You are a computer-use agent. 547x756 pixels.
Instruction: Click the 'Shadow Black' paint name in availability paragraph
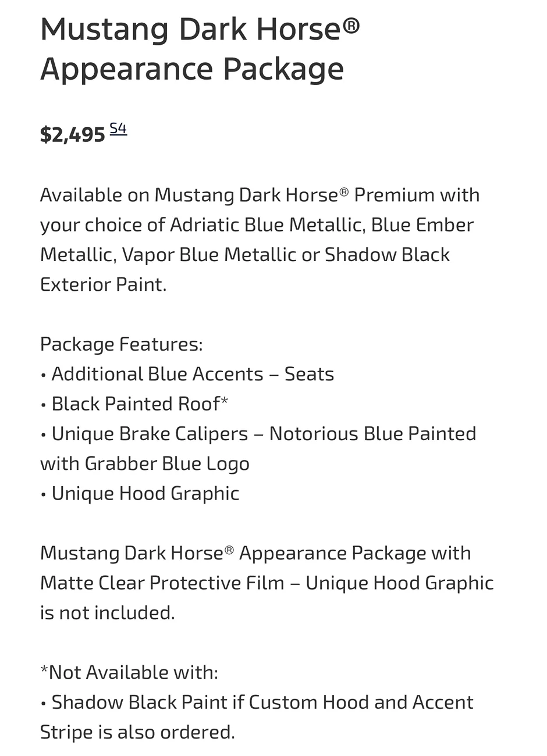click(388, 255)
